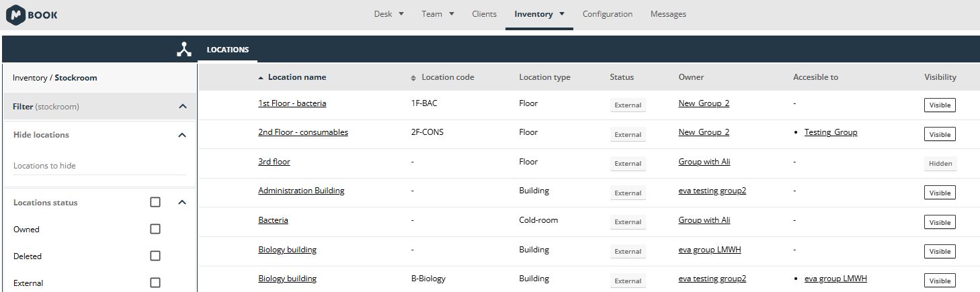Collapse the Hide locations section
980x292 pixels.
181,135
